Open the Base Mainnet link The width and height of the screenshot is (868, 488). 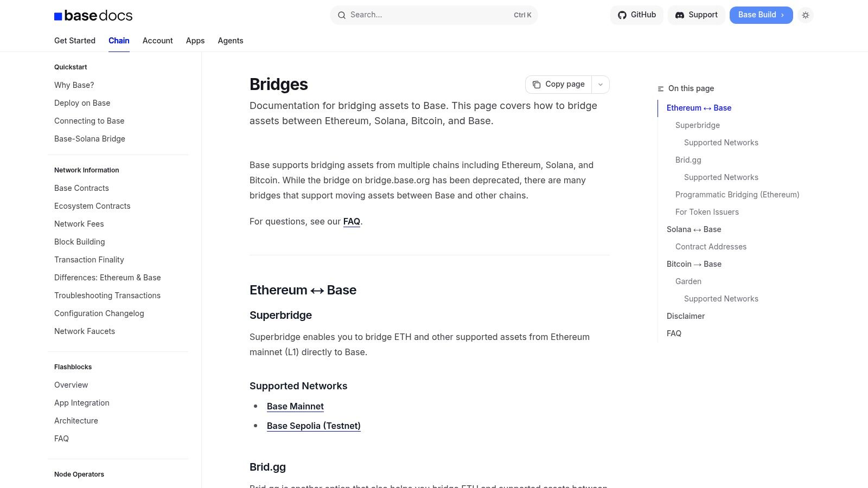(295, 406)
